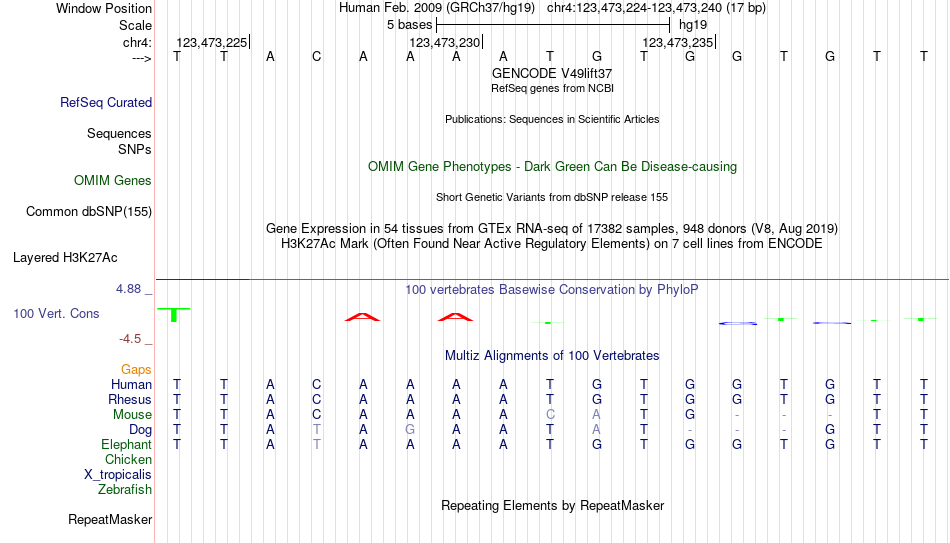Select the Mouse species row label
Viewport: 950px width, 543px height.
click(x=132, y=415)
